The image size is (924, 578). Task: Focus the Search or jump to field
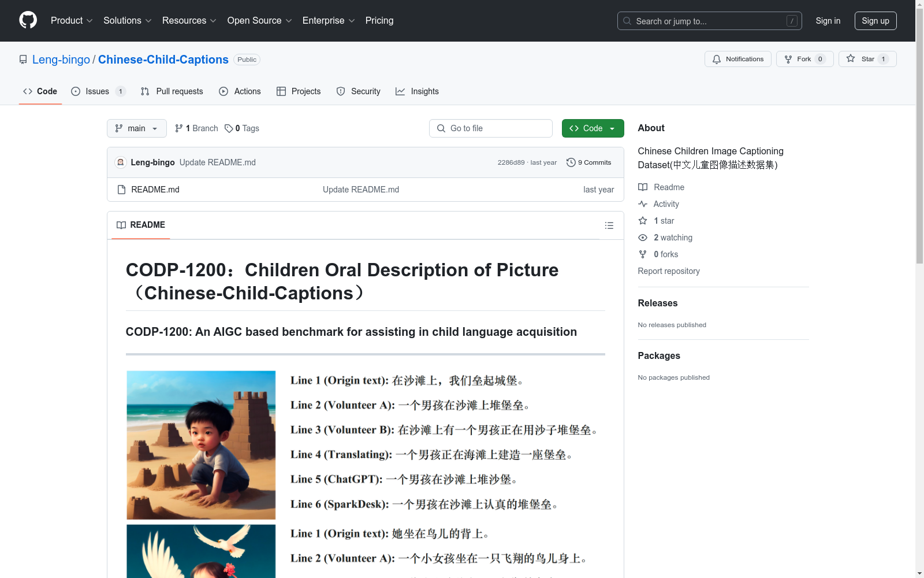coord(709,21)
